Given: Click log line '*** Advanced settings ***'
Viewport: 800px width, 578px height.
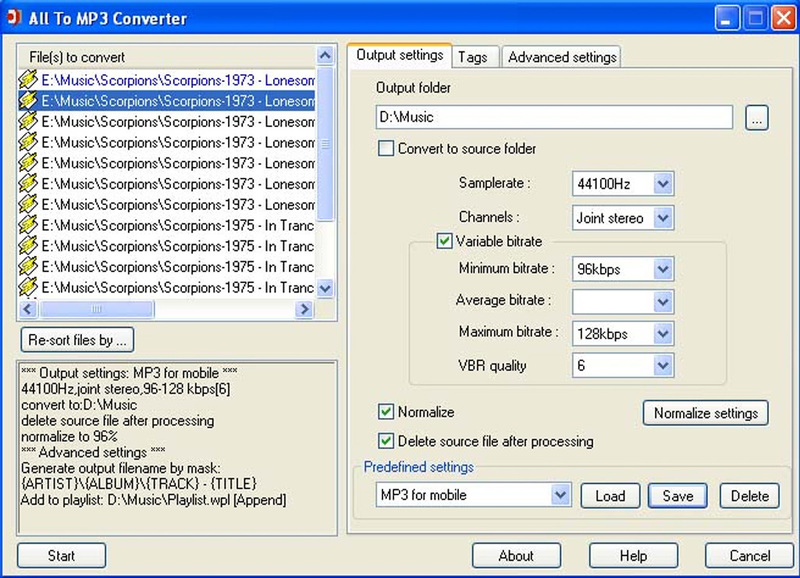Looking at the screenshot, I should pos(93,452).
